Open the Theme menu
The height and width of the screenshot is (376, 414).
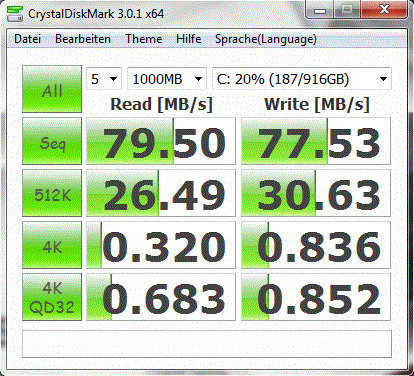click(x=144, y=39)
